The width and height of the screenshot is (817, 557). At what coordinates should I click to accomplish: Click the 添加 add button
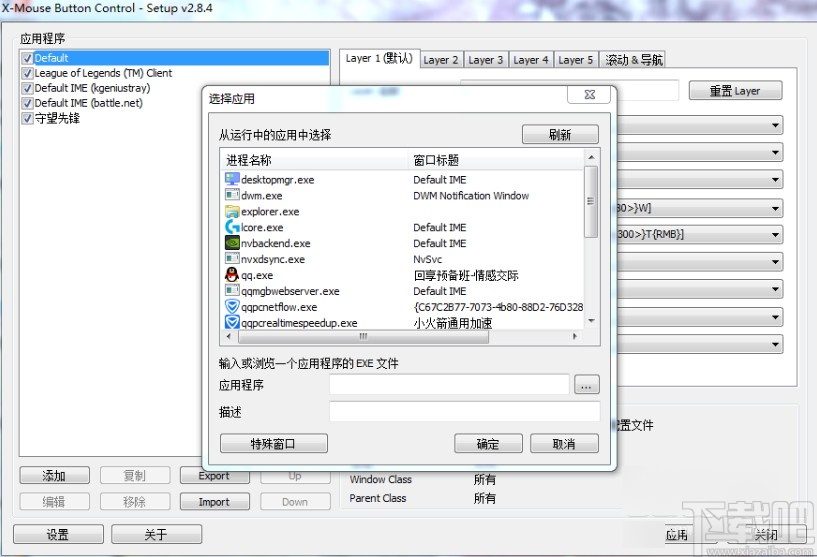point(54,475)
